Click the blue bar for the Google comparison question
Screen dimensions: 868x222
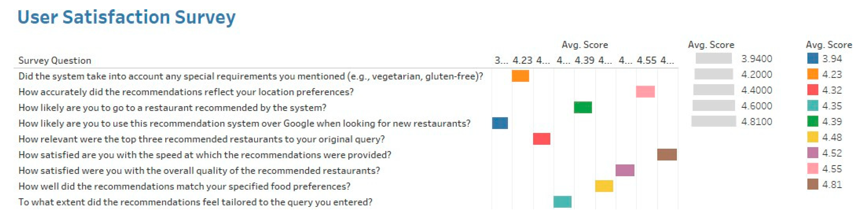(500, 123)
